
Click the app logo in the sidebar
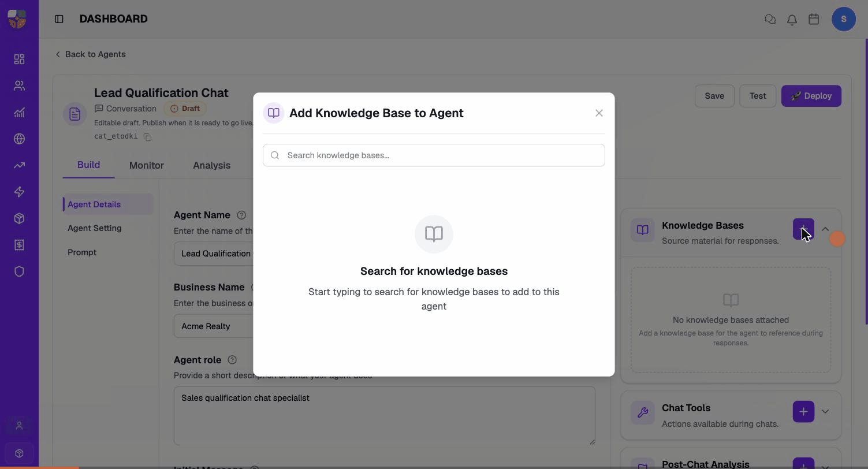click(x=17, y=19)
